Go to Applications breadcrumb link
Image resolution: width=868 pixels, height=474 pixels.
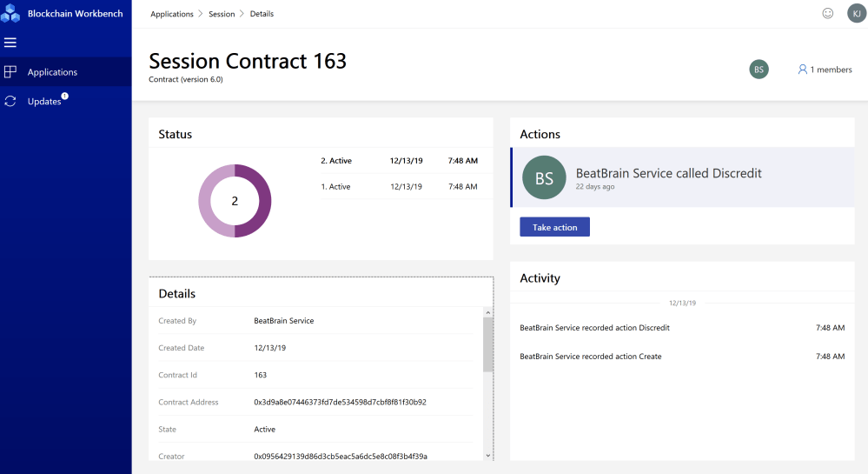pos(172,14)
